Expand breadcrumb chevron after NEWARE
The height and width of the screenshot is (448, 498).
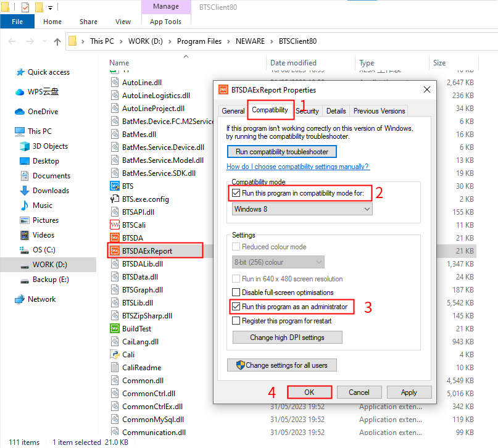pos(272,41)
